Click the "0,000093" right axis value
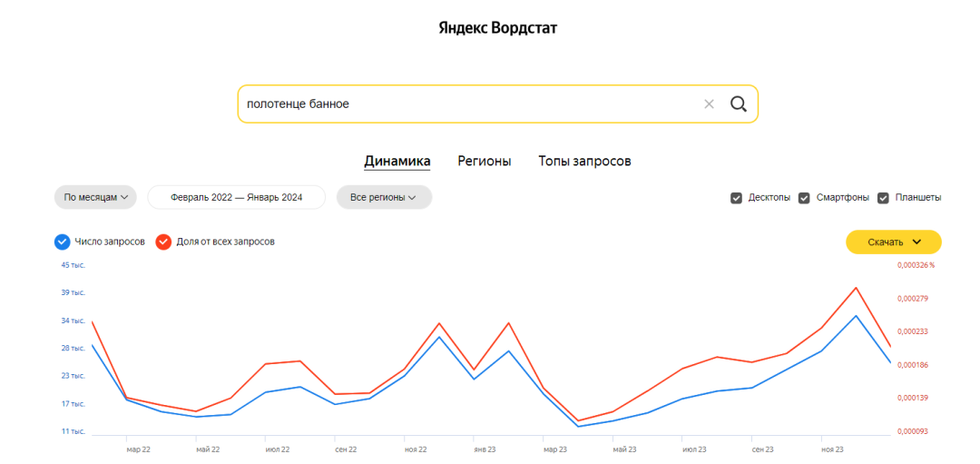 (x=913, y=431)
